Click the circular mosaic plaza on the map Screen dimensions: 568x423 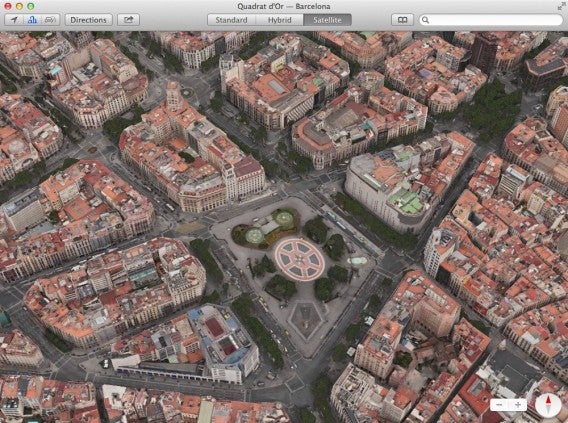299,259
